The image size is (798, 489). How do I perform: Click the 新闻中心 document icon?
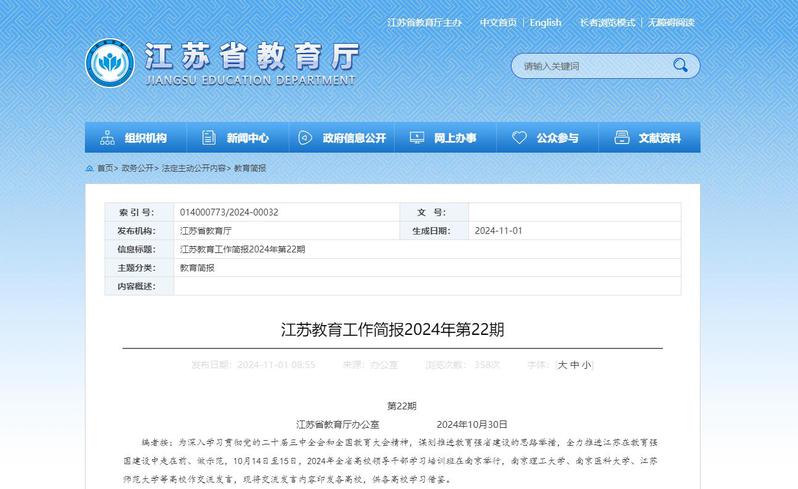point(208,138)
